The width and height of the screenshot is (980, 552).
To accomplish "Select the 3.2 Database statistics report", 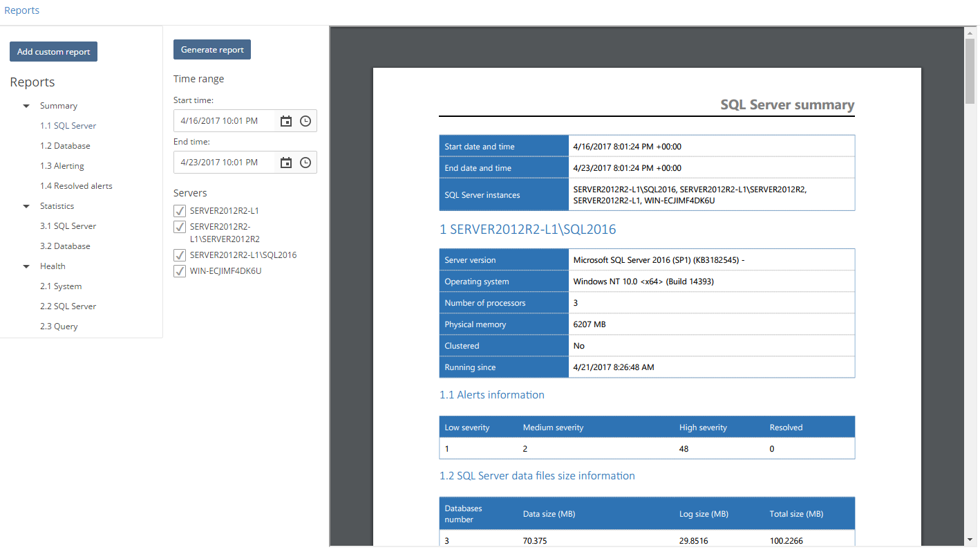I will pyautogui.click(x=65, y=246).
